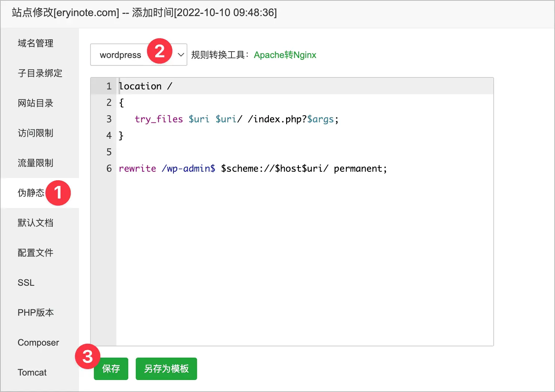
Task: Click 另存为模板 to save as template
Action: pyautogui.click(x=166, y=369)
